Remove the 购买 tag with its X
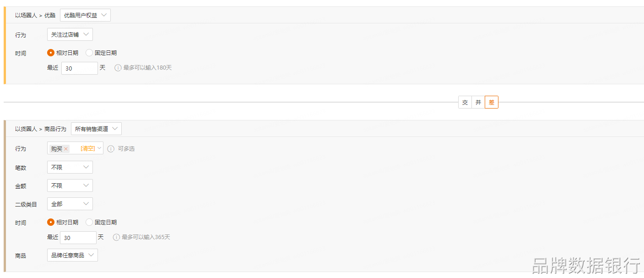The image size is (644, 278). pos(66,149)
